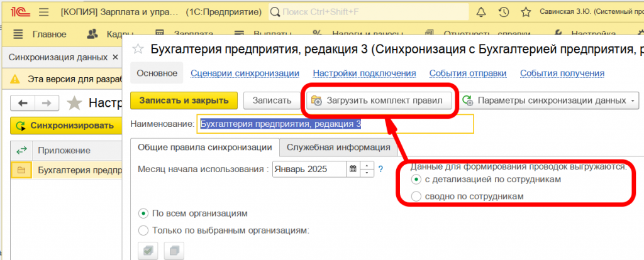Open the События отправки link
The height and width of the screenshot is (260, 644).
[x=468, y=73]
